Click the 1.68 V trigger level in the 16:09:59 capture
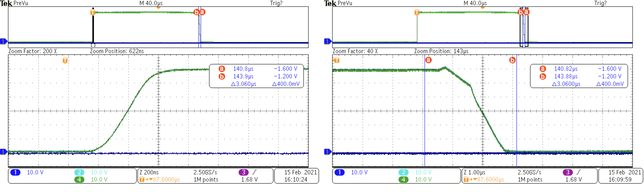 point(573,180)
